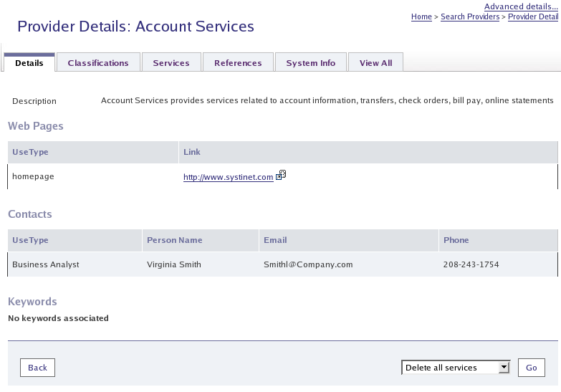Click the Provider Detail breadcrumb link

click(x=533, y=16)
